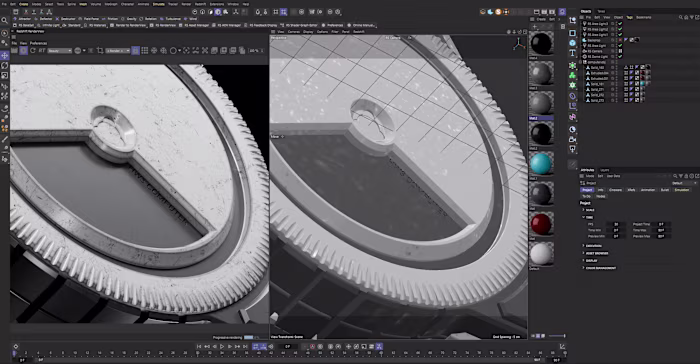Viewport: 700px width, 364px height.
Task: Open the Render camera dropdown in RenderView
Action: point(118,51)
